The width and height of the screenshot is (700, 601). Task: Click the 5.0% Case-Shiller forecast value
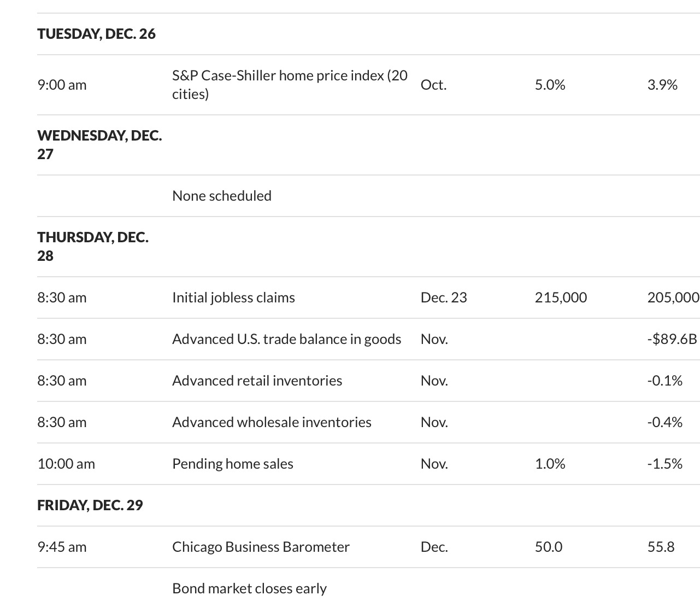pos(550,85)
